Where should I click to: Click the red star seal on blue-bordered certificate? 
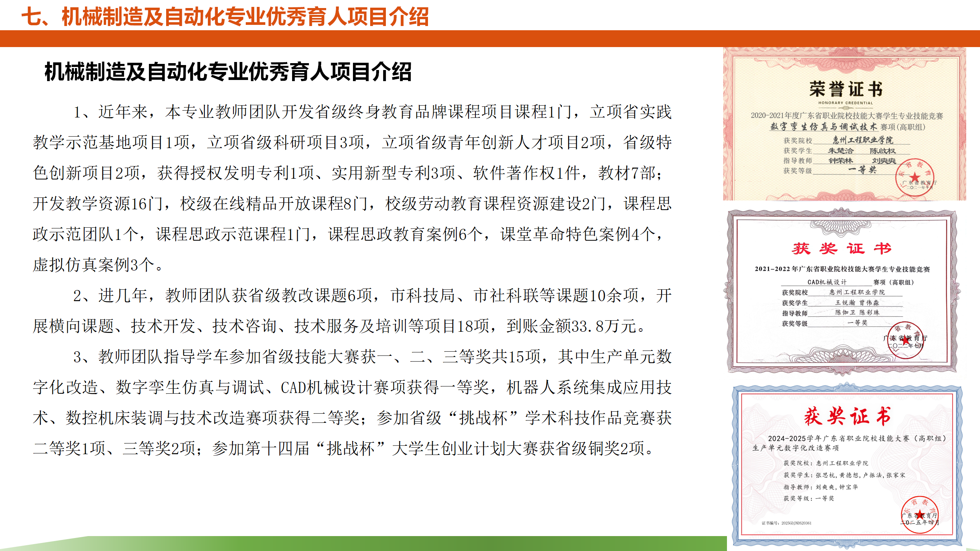pyautogui.click(x=920, y=514)
